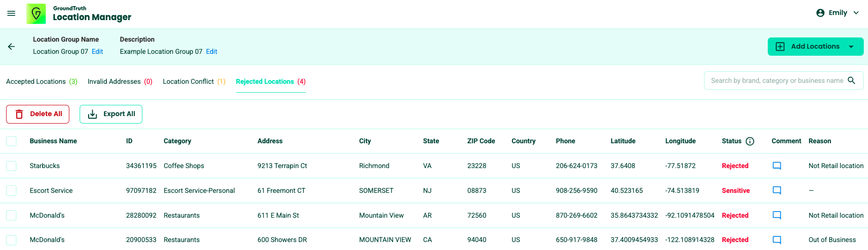Open comment icon for Starbucks row
This screenshot has width=868, height=250.
click(777, 166)
